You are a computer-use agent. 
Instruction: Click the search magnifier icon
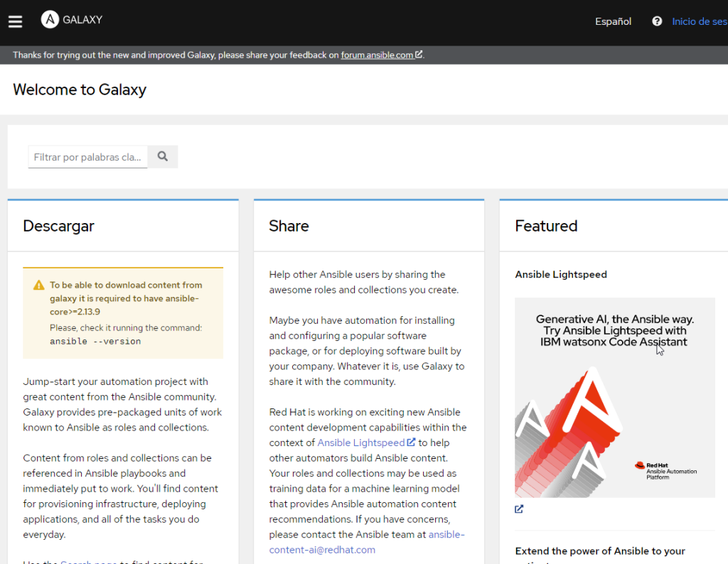162,156
